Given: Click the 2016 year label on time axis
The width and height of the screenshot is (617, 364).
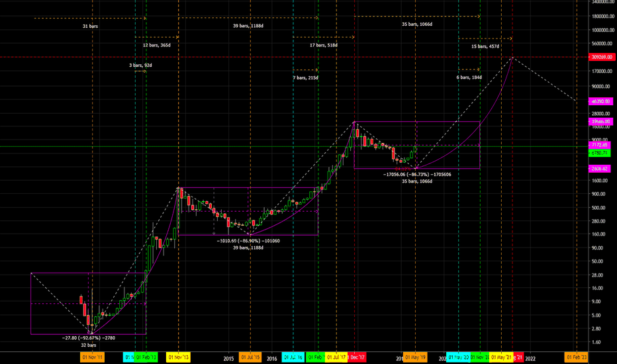Looking at the screenshot, I should click(272, 359).
